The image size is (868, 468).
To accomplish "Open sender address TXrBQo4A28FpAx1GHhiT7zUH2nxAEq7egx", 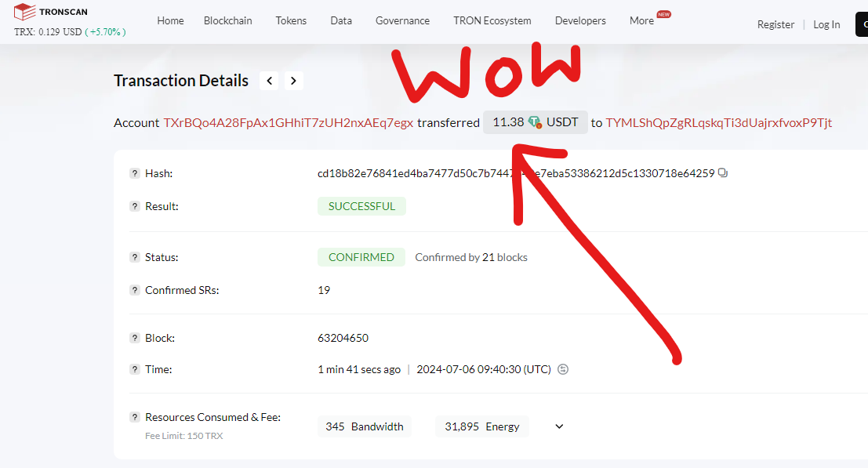I will 289,123.
